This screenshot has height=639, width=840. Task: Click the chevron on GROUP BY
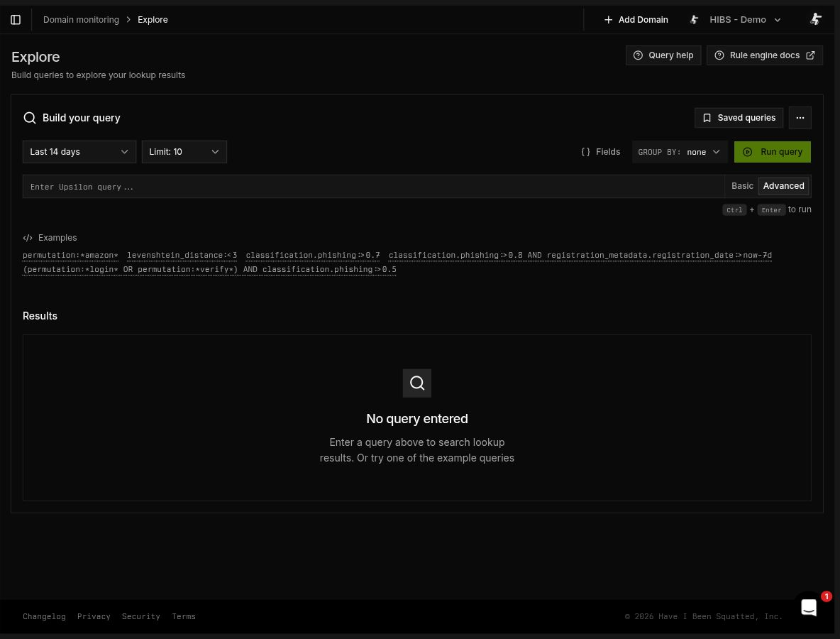coord(717,152)
